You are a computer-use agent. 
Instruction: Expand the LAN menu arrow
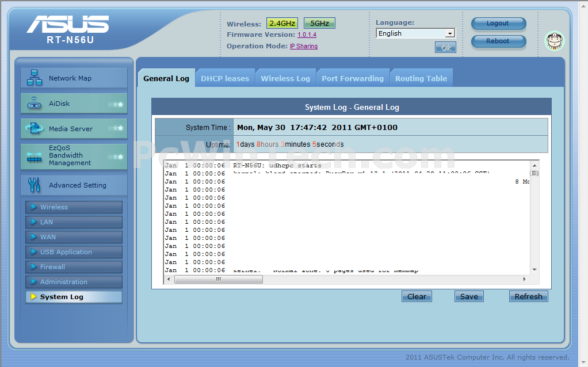coord(33,221)
